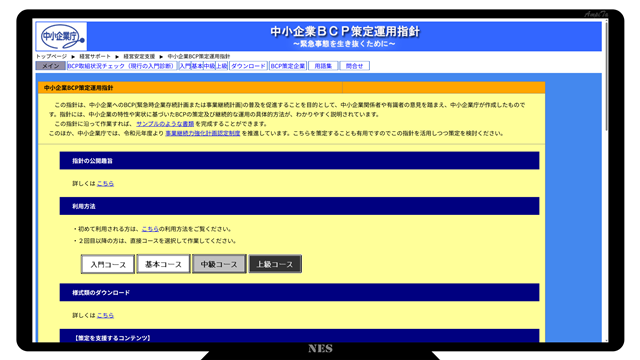This screenshot has height=360, width=640.
Task: Open 経営サポート breadcrumb link
Action: (x=95, y=56)
